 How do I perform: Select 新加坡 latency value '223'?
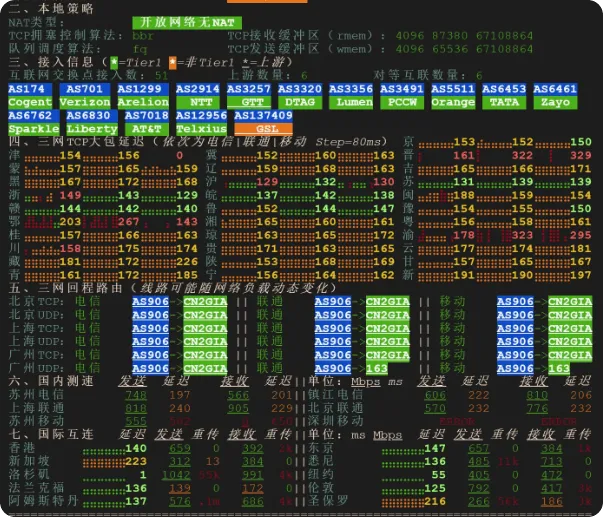point(136,461)
